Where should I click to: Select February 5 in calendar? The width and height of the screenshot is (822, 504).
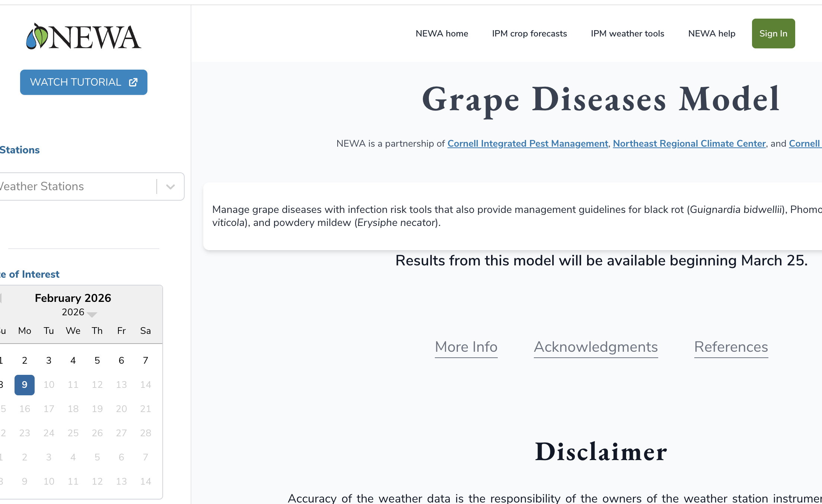point(97,361)
